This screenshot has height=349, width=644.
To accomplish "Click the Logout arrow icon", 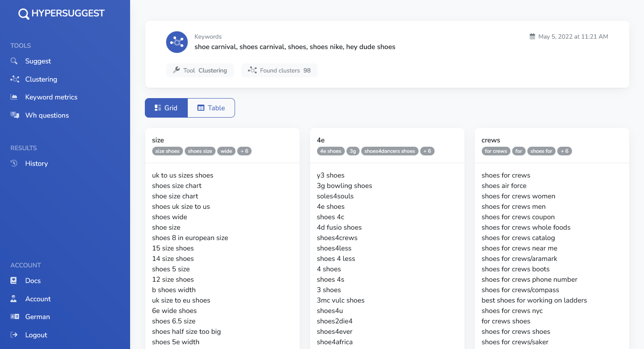I will pyautogui.click(x=14, y=335).
